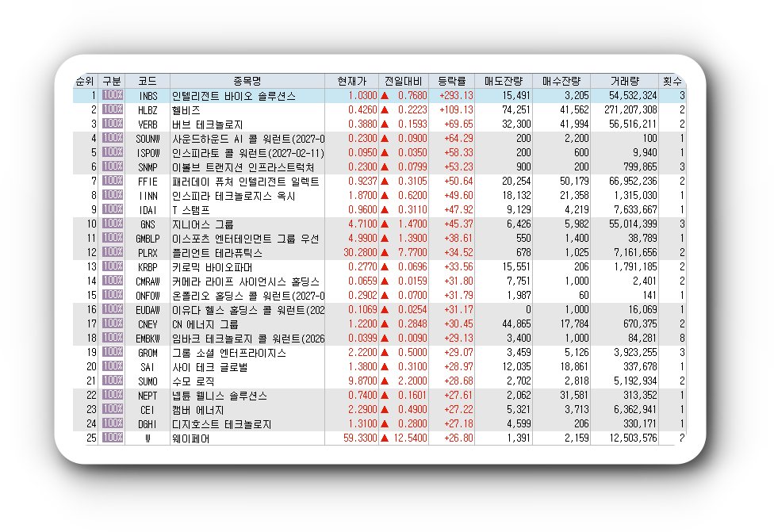Sort by the 순위 column header
The image size is (774, 532).
[x=85, y=82]
